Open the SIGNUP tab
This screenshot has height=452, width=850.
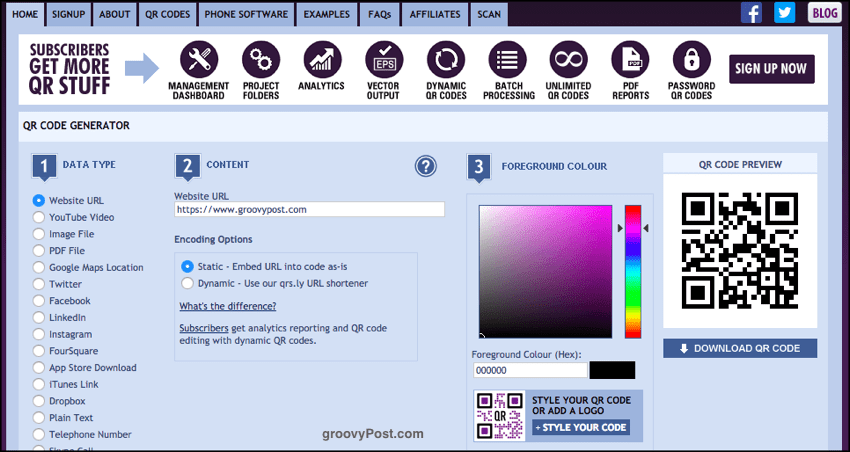[x=69, y=14]
